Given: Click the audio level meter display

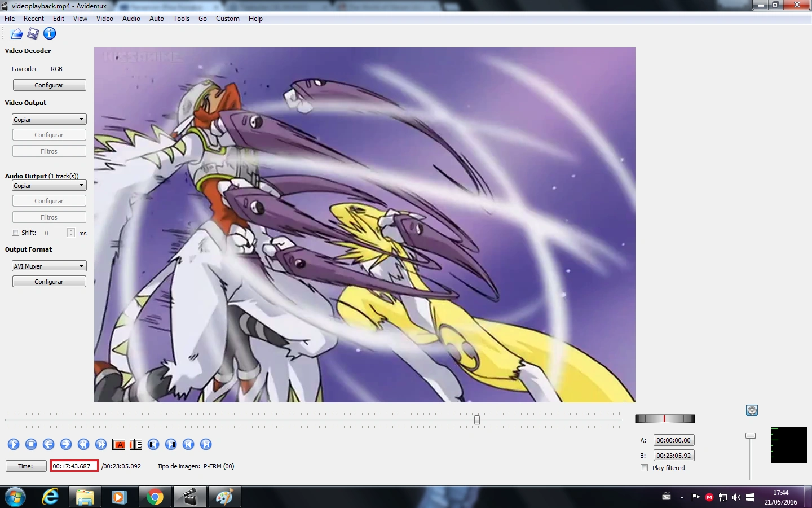Looking at the screenshot, I should click(789, 445).
